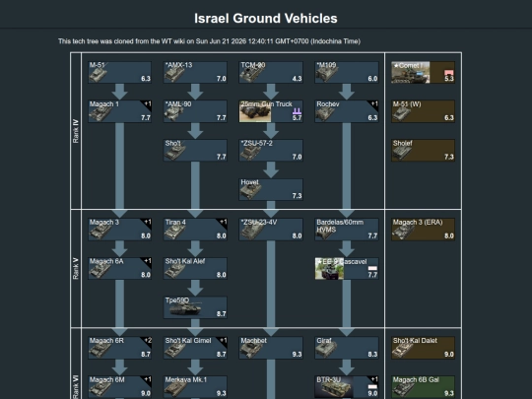Screen dimensions: 532x399
Task: Expand the Magach 6A +1 folder badge
Action: pos(147,261)
